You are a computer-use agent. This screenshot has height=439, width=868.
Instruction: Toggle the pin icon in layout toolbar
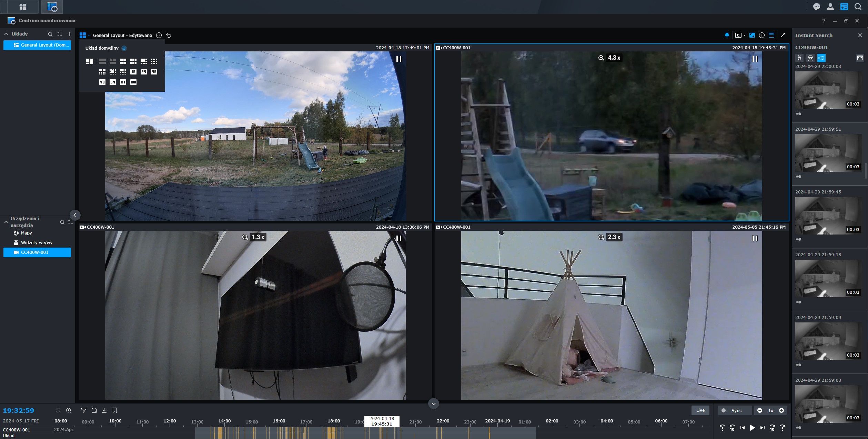(x=727, y=35)
